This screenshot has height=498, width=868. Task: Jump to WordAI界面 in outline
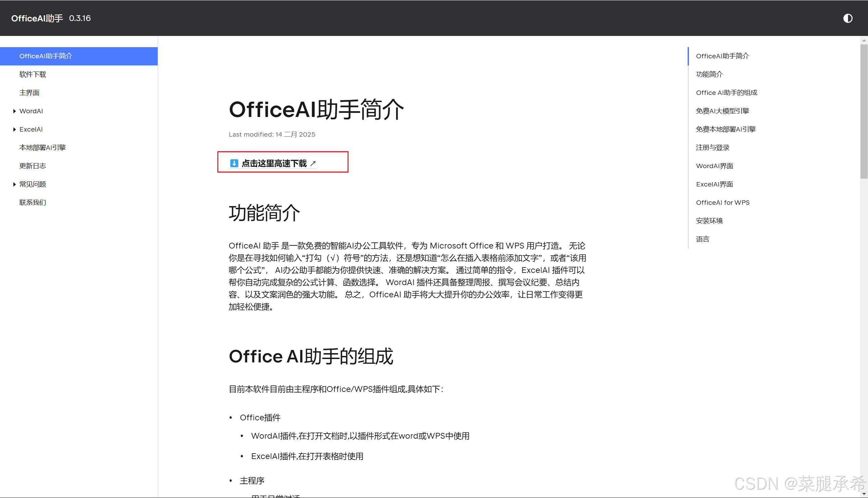point(714,166)
